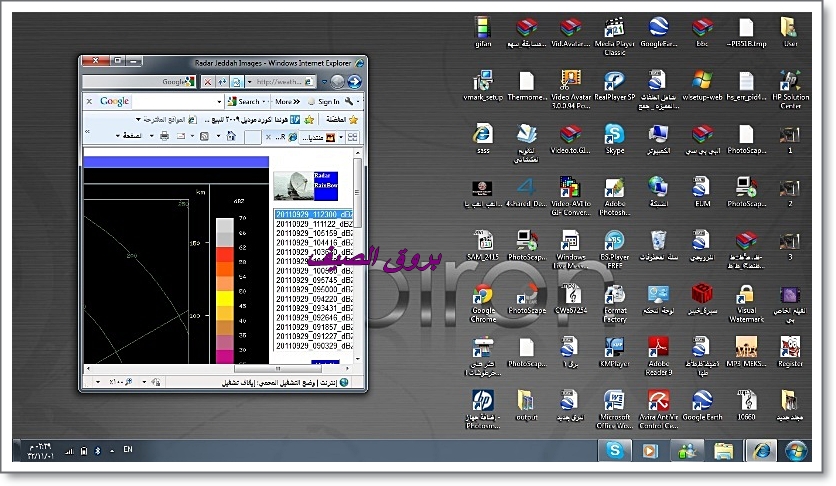This screenshot has width=836, height=486.
Task: Stop loading with the red X button
Action: [x=207, y=82]
